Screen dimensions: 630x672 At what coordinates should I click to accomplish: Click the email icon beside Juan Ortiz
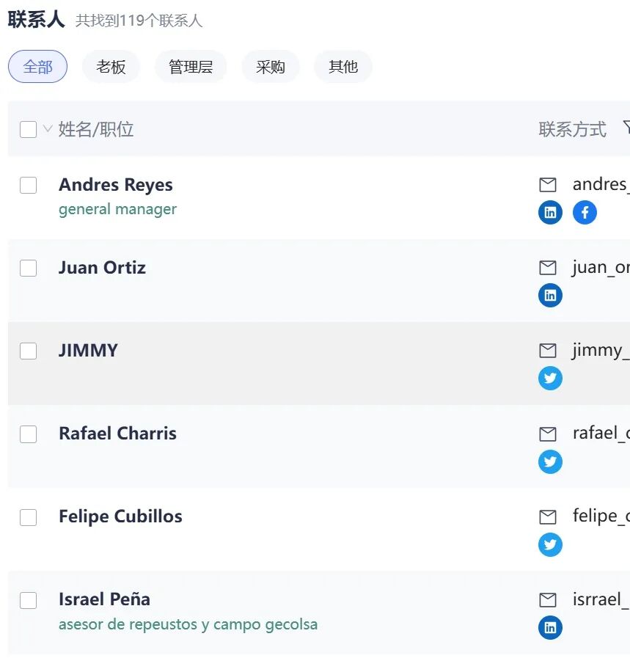[x=547, y=267]
